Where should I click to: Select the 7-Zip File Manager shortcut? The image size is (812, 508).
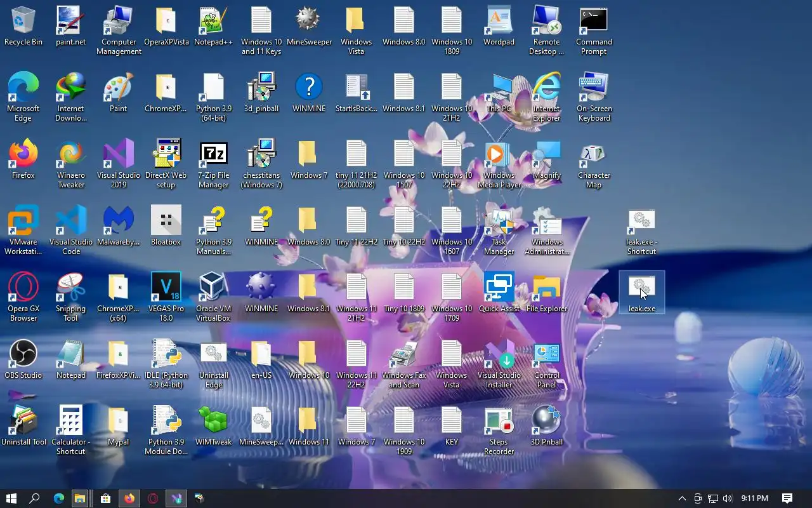(214, 164)
